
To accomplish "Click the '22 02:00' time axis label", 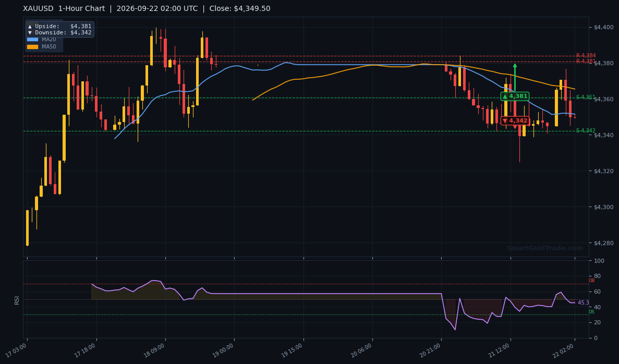I will (564, 350).
